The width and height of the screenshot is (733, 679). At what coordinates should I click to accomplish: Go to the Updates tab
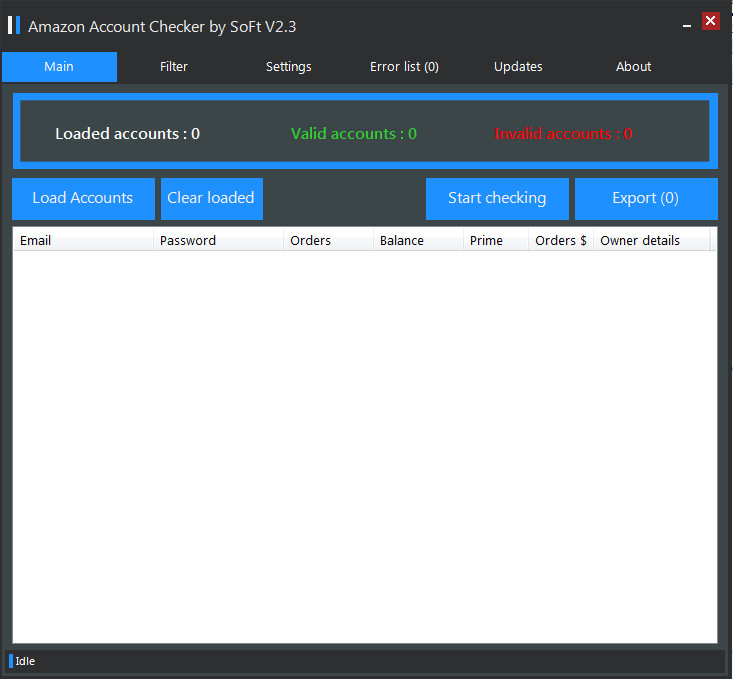click(x=518, y=67)
